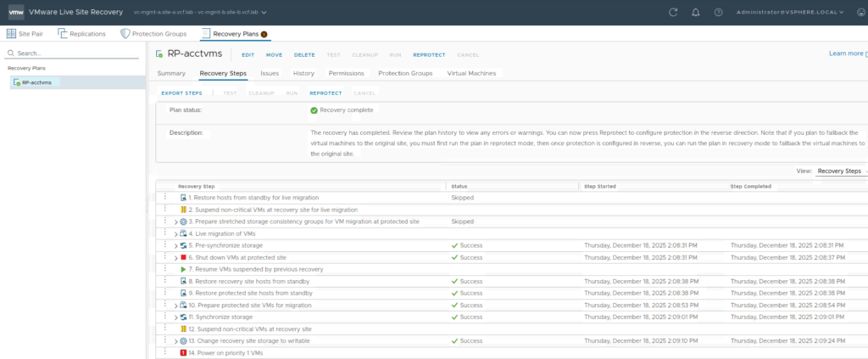This screenshot has width=868, height=359.
Task: Click the Export Steps button
Action: pyautogui.click(x=181, y=93)
